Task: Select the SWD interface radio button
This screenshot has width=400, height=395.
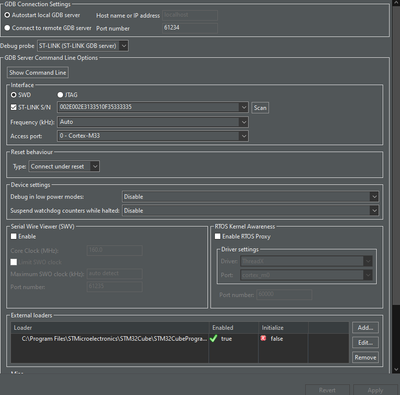Action: click(14, 95)
